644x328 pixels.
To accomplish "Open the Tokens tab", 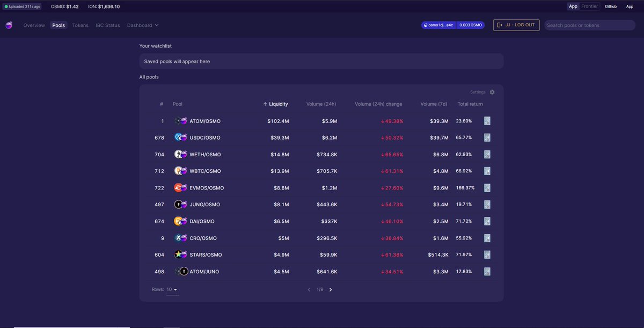I will point(80,25).
